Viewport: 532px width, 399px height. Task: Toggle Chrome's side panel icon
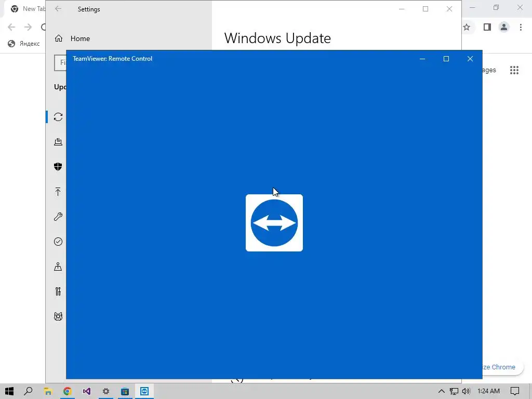pyautogui.click(x=487, y=27)
